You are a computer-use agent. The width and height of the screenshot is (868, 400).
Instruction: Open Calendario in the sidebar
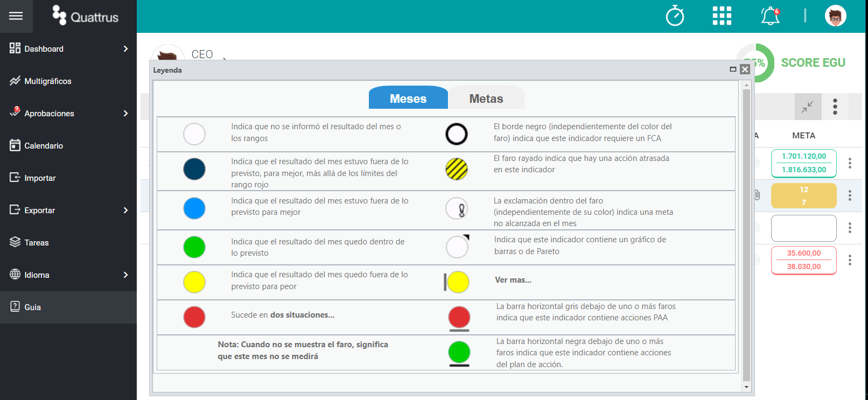pos(68,146)
